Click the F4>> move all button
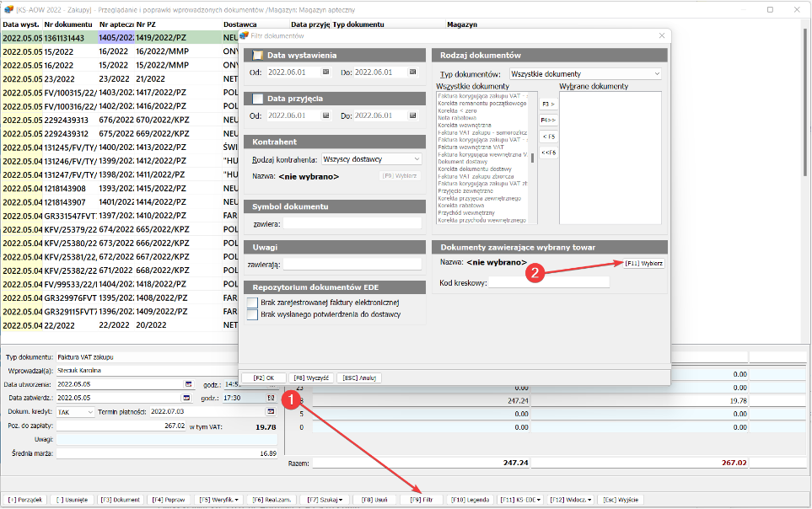The image size is (812, 509). click(x=548, y=121)
